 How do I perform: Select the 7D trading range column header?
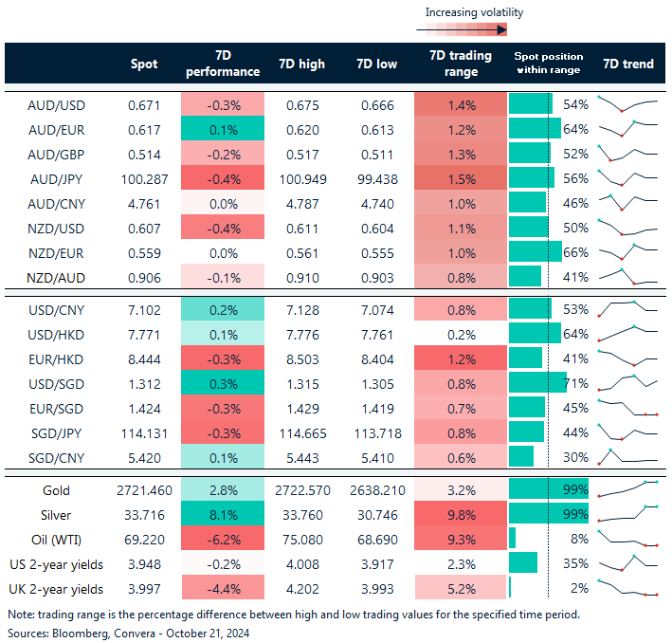coord(460,64)
